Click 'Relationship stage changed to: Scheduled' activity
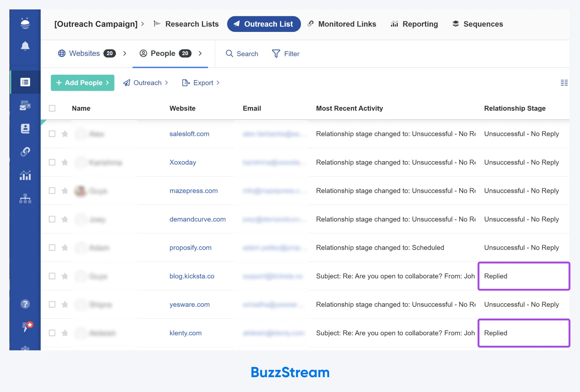This screenshot has height=392, width=580. [x=380, y=248]
